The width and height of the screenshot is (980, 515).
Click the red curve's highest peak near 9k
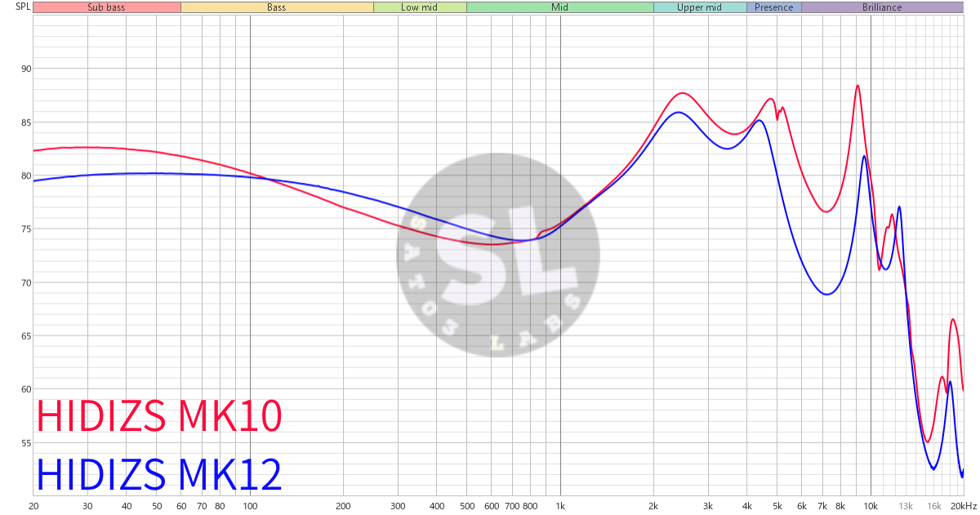(x=857, y=86)
